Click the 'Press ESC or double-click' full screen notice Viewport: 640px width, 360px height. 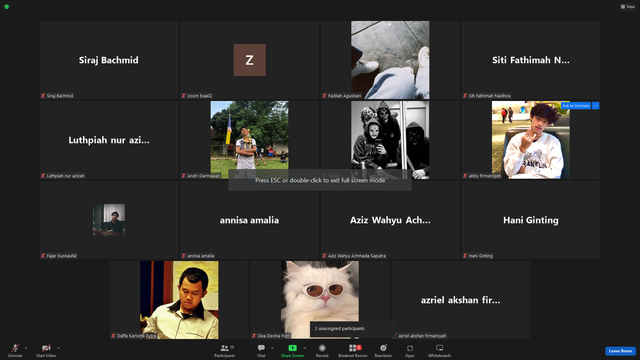320,180
